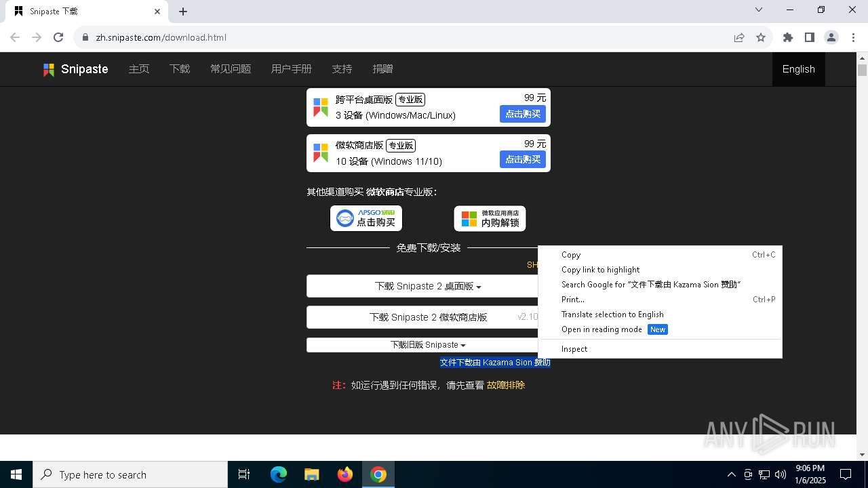868x488 pixels.
Task: Open the Chrome profile avatar
Action: point(831,37)
